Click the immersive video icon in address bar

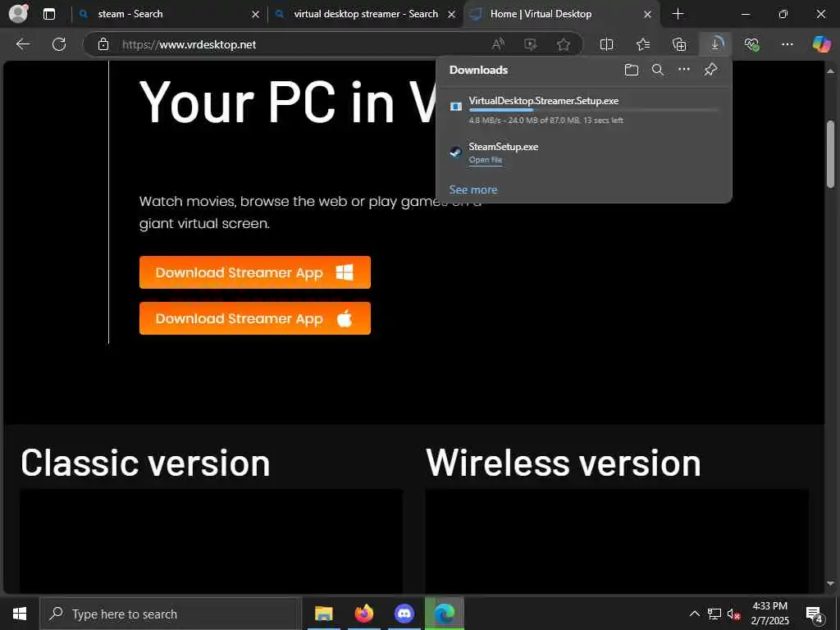coord(531,44)
